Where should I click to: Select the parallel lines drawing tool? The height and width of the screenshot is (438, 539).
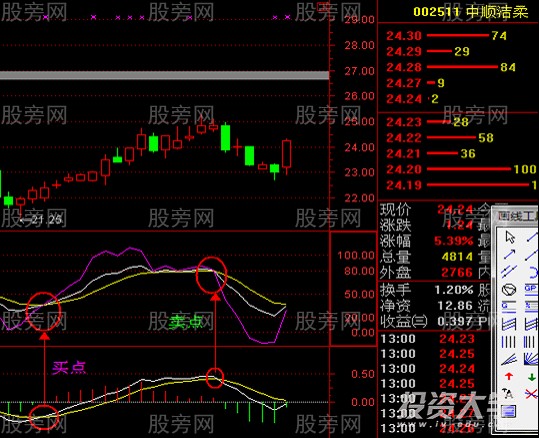tap(509, 271)
